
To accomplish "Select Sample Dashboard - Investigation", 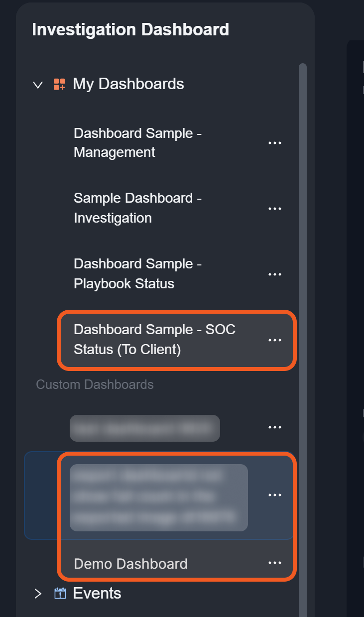I will [x=137, y=208].
